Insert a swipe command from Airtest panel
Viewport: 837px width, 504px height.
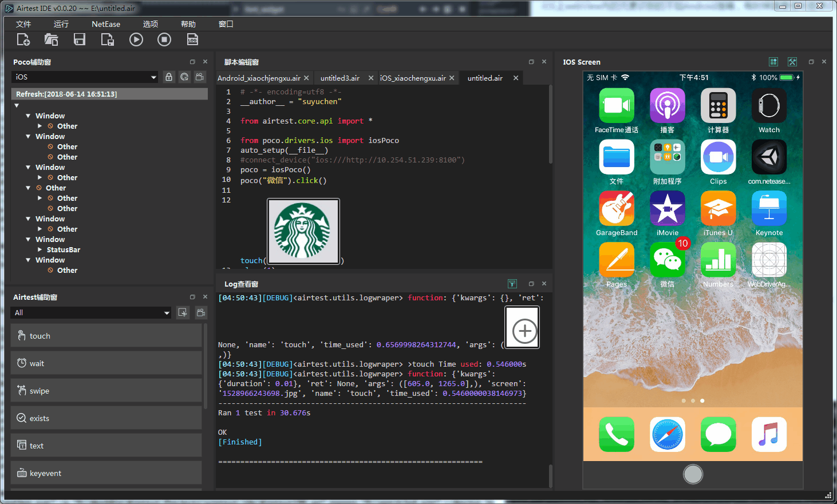point(106,391)
